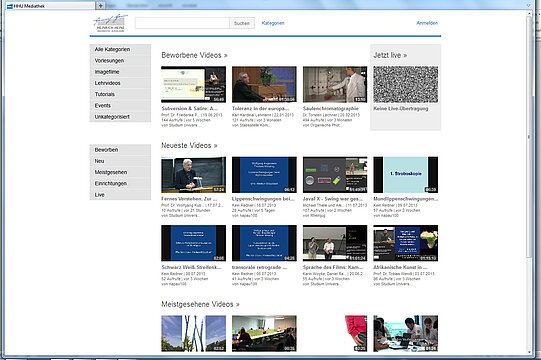Select Events category
The image size is (541, 360).
120,106
